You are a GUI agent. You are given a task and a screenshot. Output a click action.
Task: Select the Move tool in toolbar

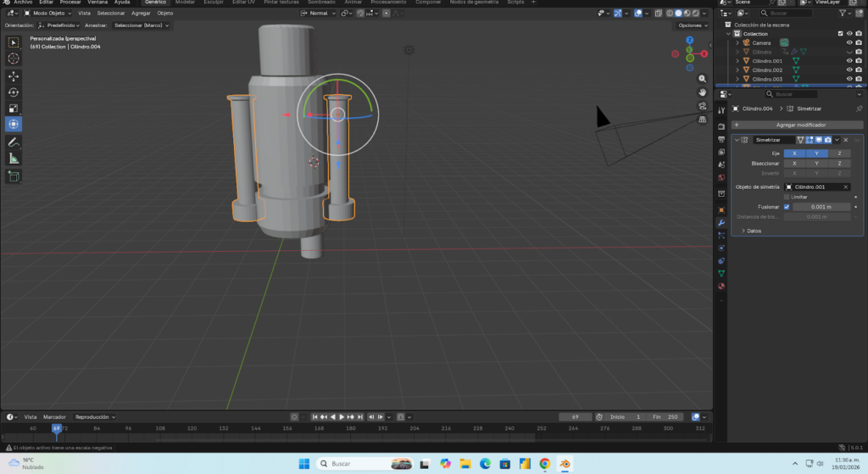click(14, 75)
